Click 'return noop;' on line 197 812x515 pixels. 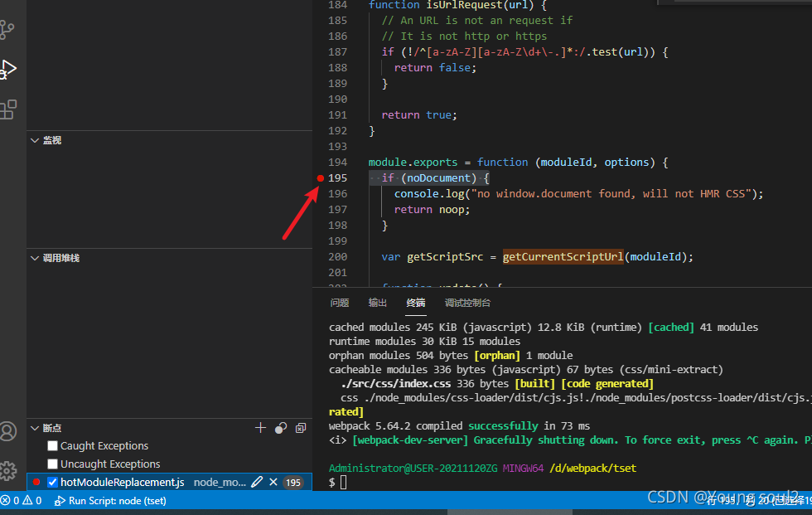tap(432, 209)
